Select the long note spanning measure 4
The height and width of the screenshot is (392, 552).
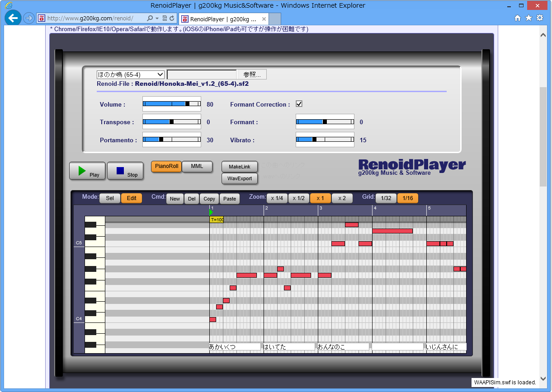[392, 231]
